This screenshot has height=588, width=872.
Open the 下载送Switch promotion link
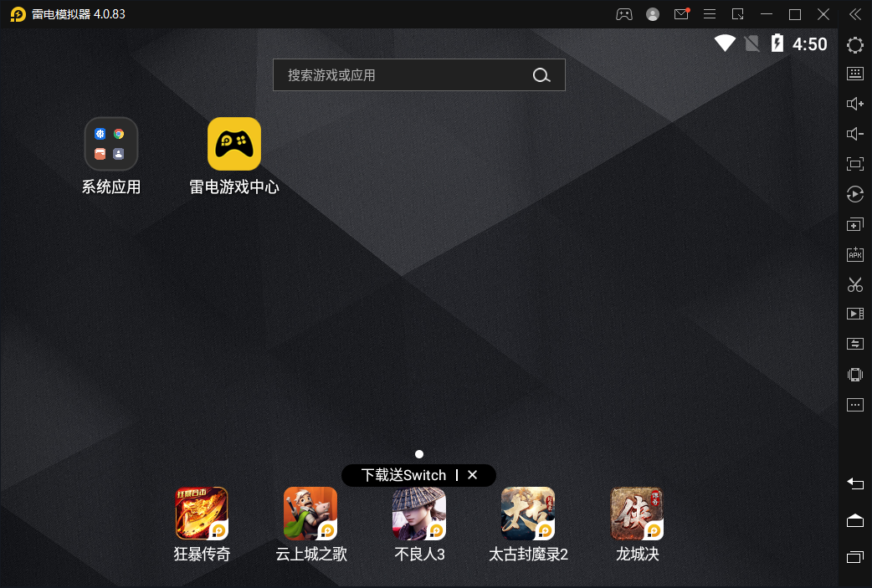[403, 475]
